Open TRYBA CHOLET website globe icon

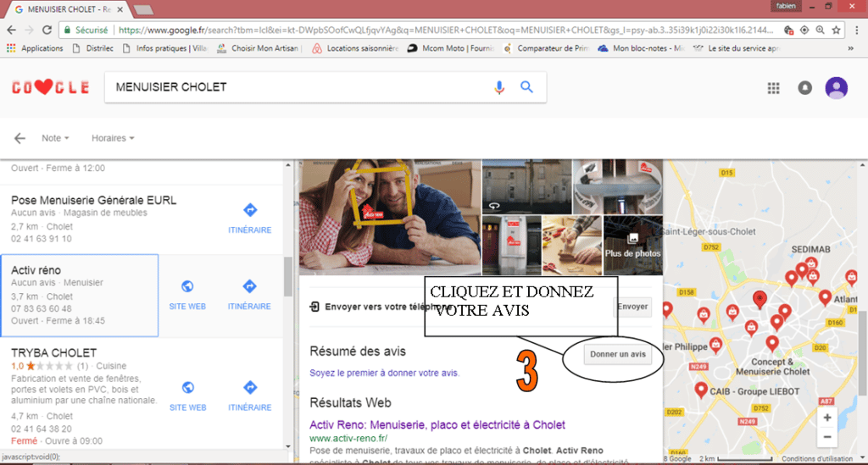(x=187, y=388)
